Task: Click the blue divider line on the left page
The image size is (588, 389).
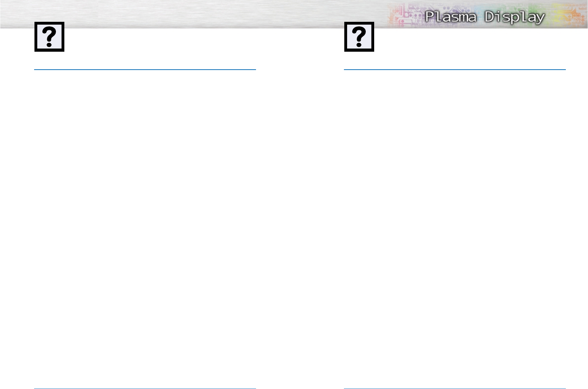Action: click(145, 70)
